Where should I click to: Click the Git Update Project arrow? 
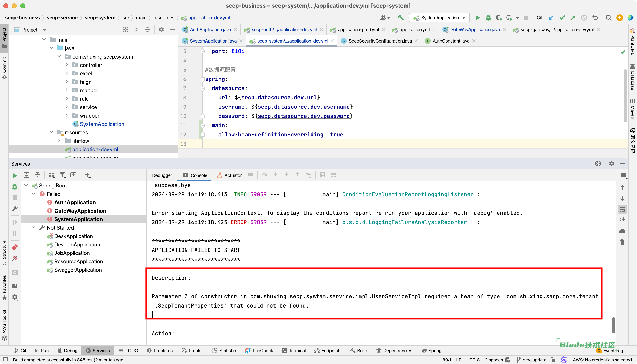[x=551, y=18]
